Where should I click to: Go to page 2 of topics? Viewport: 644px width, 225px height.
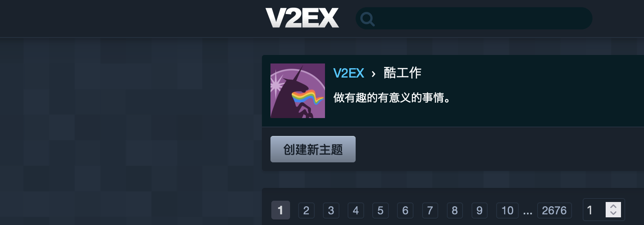click(306, 211)
